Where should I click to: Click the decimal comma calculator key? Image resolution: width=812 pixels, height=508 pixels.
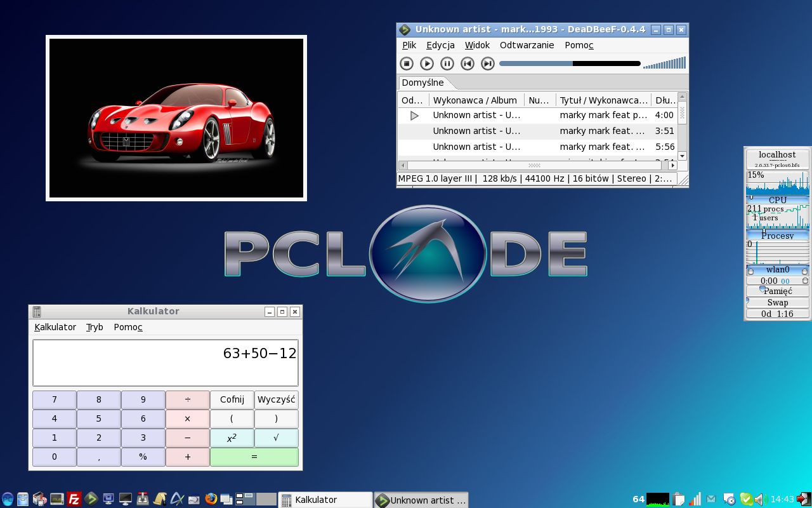coord(99,457)
